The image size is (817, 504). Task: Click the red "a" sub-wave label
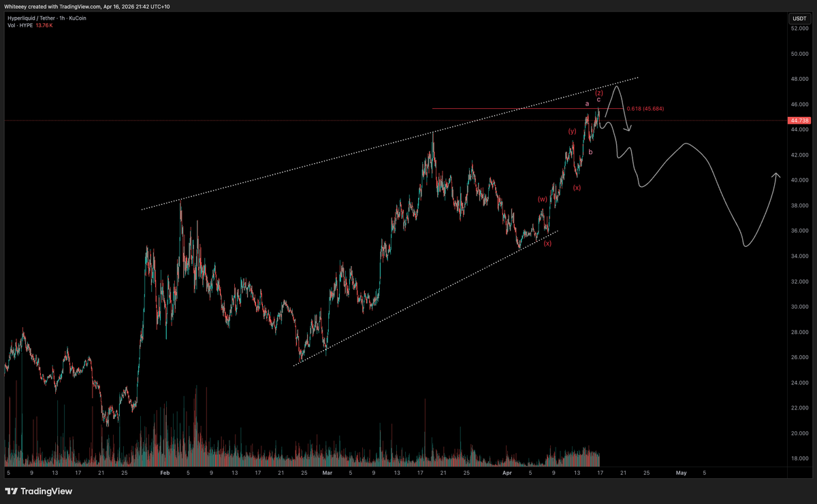(587, 103)
